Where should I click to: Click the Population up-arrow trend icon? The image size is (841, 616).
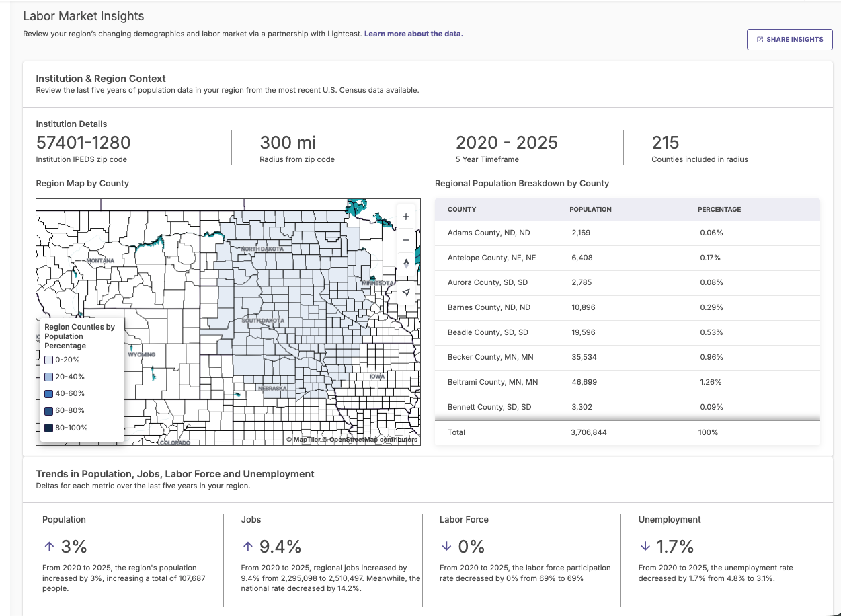[48, 546]
